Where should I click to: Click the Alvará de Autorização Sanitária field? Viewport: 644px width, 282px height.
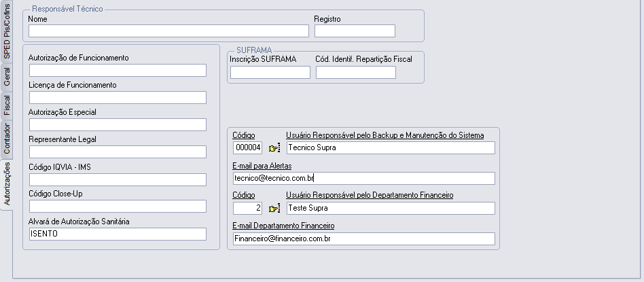[x=117, y=234]
